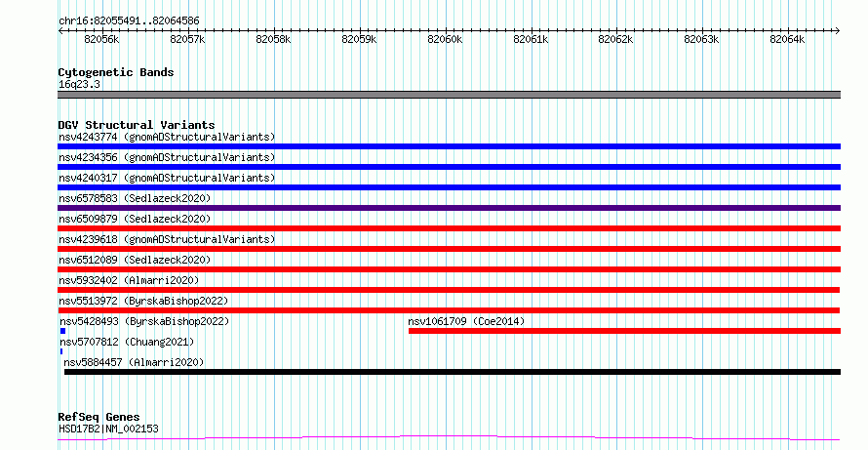
Task: Click the red bar under nsv6509879
Action: pyautogui.click(x=449, y=228)
